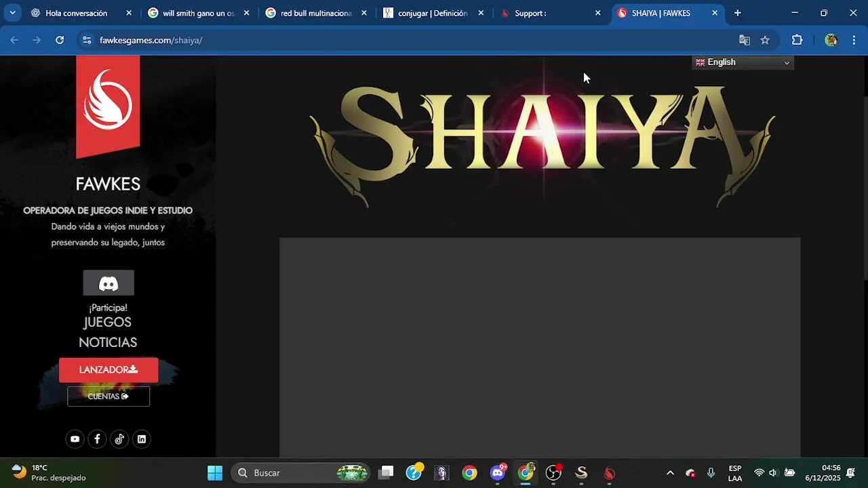This screenshot has width=868, height=488.
Task: Open the Chrome three-dot menu
Action: [x=854, y=40]
